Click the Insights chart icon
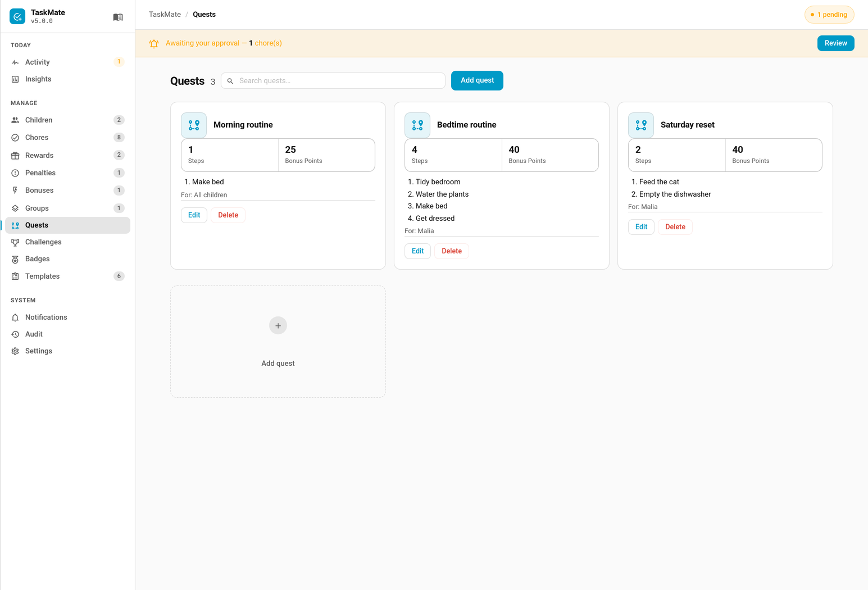Screen dimensions: 868x590 15,79
